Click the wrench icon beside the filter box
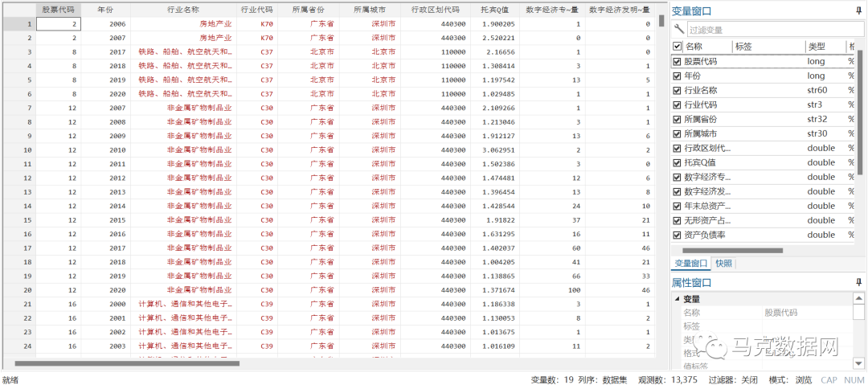Screen dimensions: 868x385 679,30
